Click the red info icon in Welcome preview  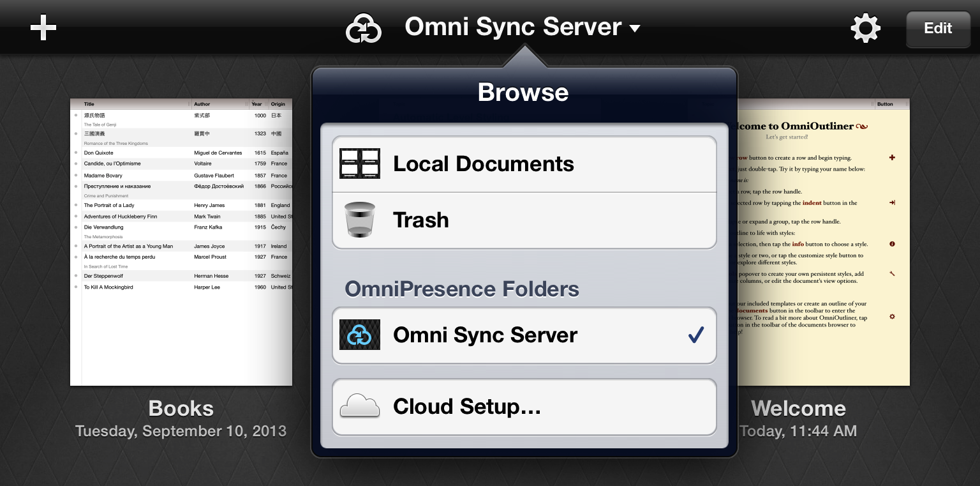pos(892,244)
